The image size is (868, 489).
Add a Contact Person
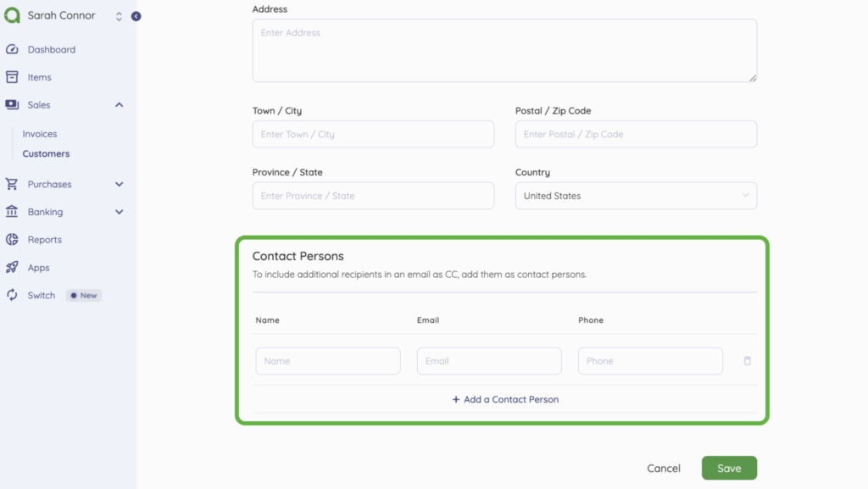tap(505, 399)
